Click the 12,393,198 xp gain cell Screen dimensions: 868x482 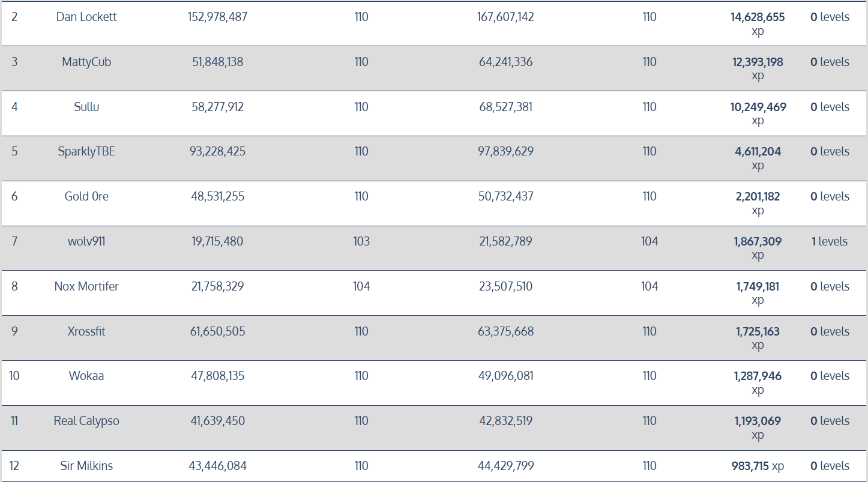pos(758,62)
